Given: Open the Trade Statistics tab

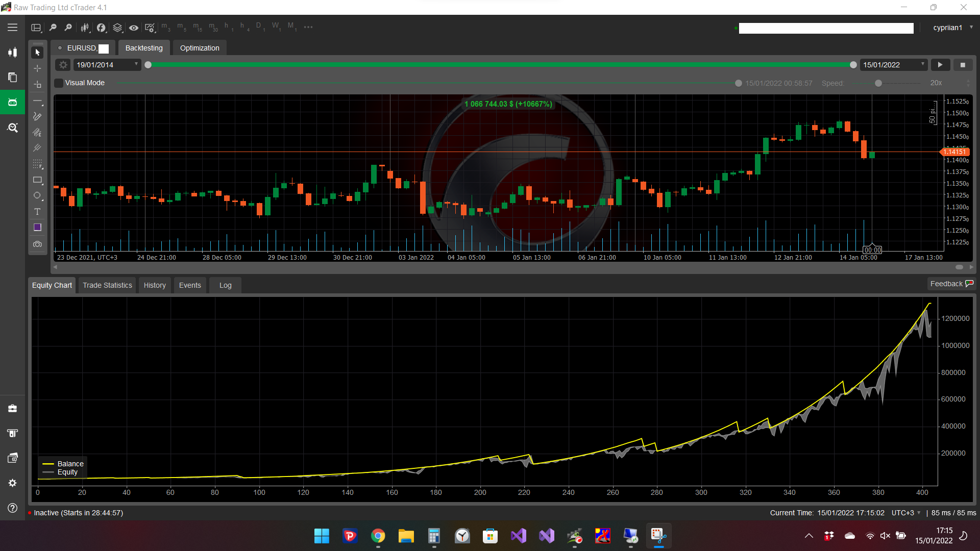Looking at the screenshot, I should pyautogui.click(x=107, y=285).
